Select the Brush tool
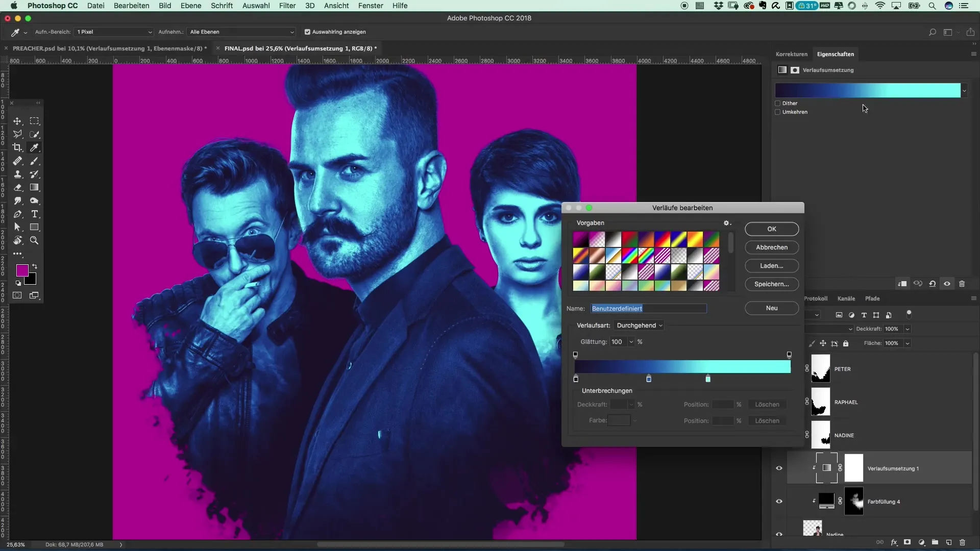 pyautogui.click(x=34, y=161)
